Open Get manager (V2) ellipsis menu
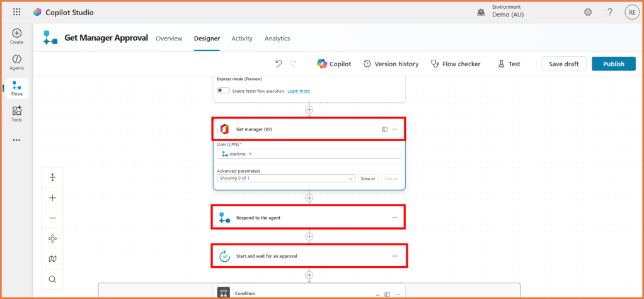The image size is (644, 299). (x=394, y=129)
